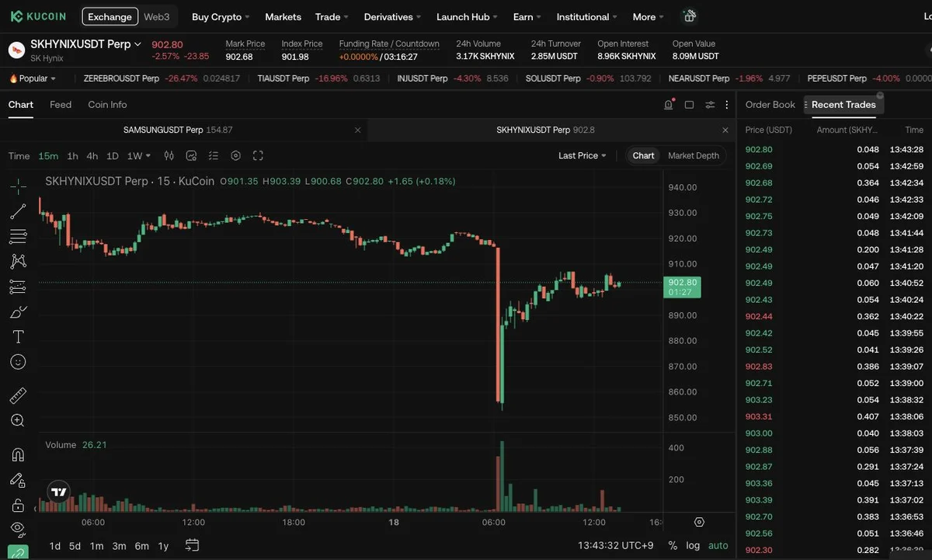Toggle stay in drawing mode
932x560 pixels.
coord(18,480)
